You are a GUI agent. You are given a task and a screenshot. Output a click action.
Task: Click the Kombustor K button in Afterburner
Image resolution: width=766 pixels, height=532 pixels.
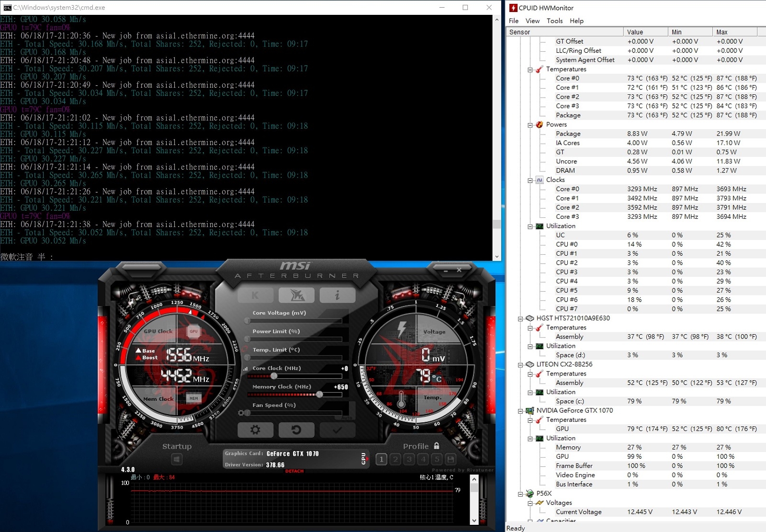[x=255, y=295]
